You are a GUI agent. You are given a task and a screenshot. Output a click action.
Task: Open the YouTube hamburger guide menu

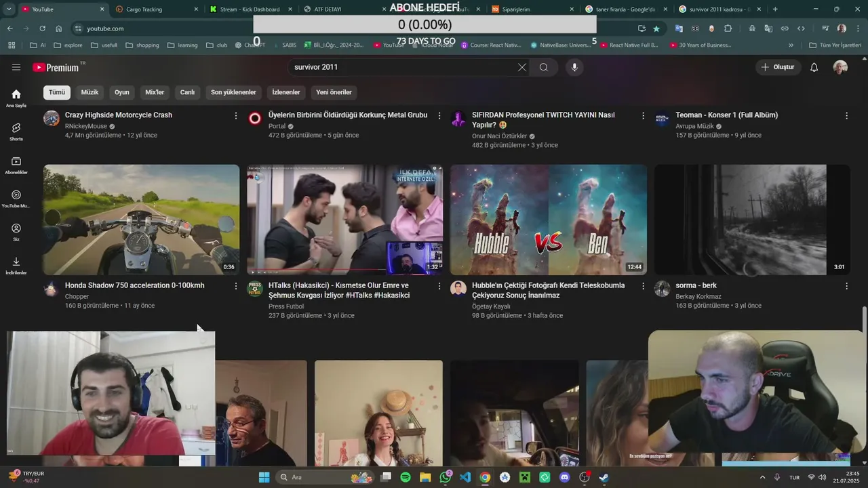pos(16,67)
